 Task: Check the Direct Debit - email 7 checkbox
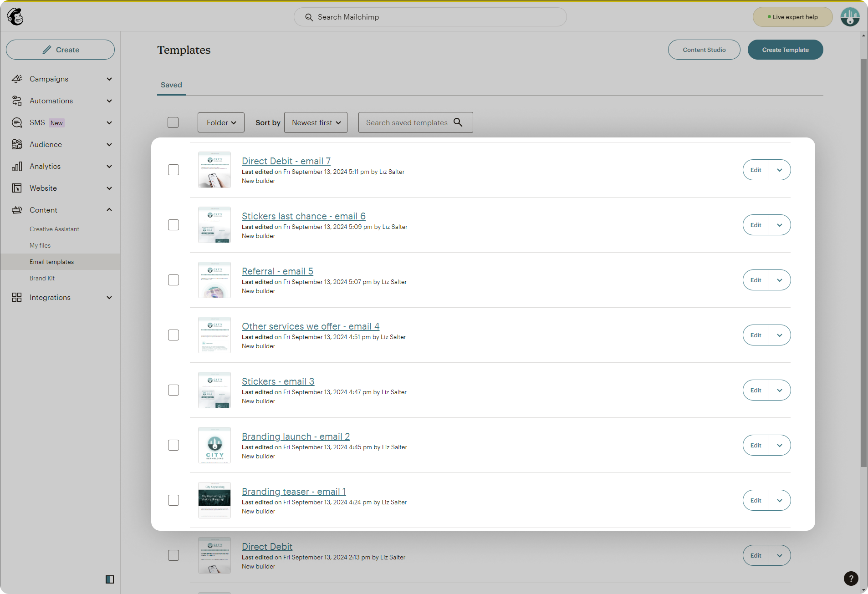point(173,169)
